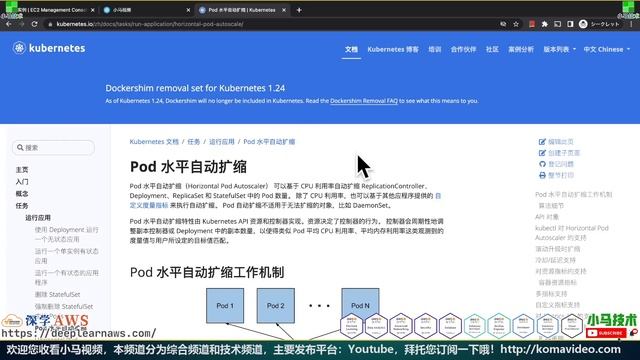Viewport: 640px width, 360px height.
Task: Focus the 搜索 search field
Action: [53, 147]
